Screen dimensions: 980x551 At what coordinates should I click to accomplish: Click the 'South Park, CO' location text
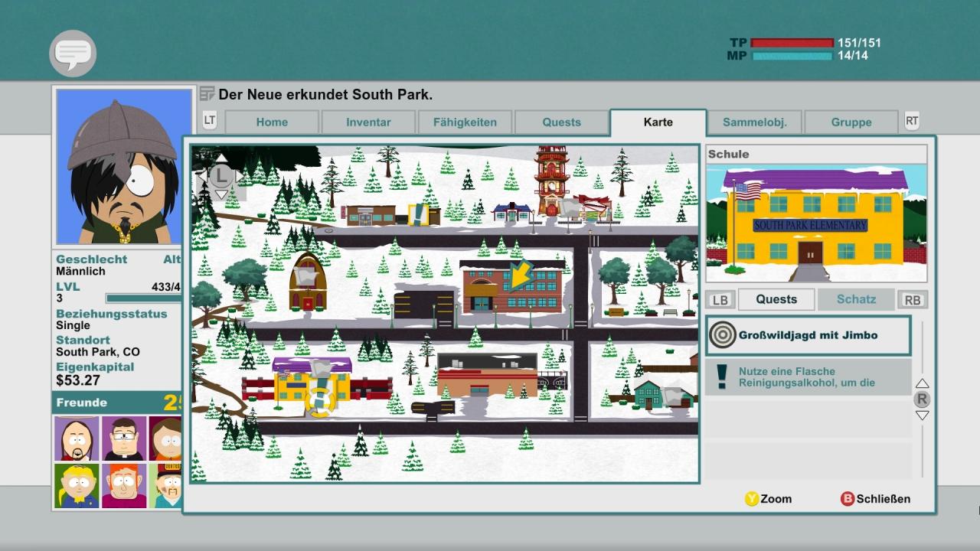click(x=98, y=352)
